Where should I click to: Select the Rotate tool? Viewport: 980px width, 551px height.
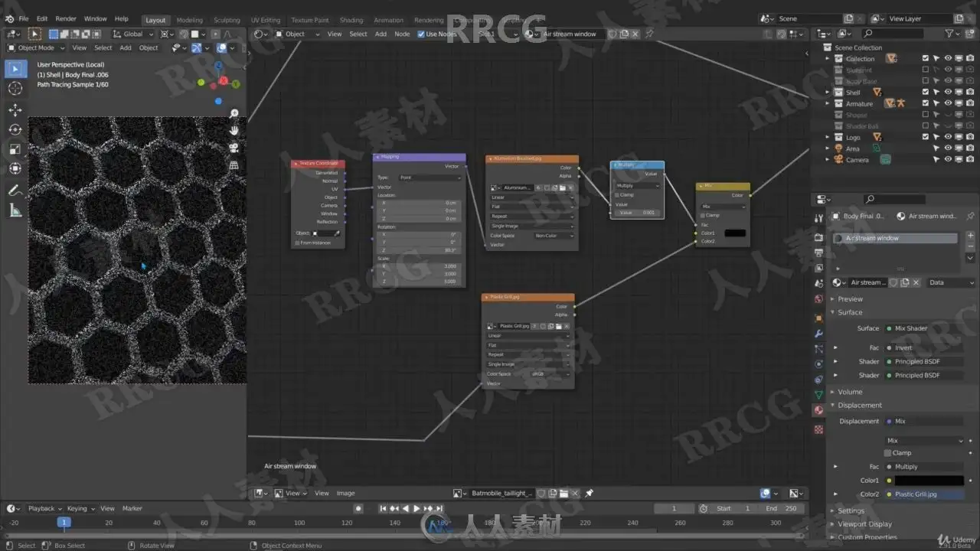pyautogui.click(x=15, y=129)
